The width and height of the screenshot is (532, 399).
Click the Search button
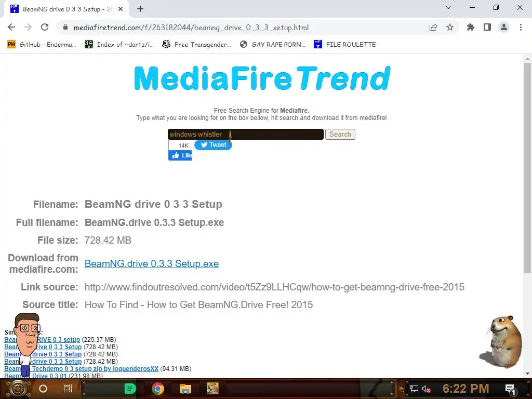coord(340,135)
